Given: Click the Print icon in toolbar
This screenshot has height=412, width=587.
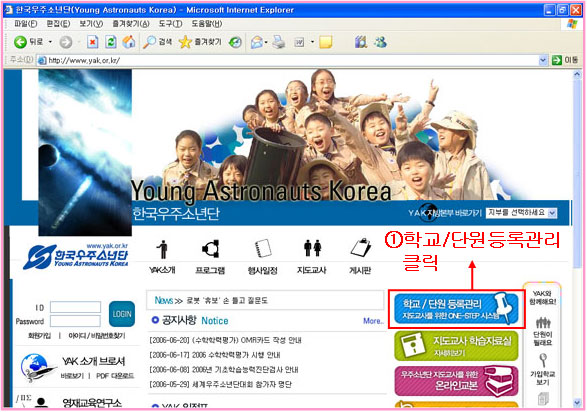Looking at the screenshot, I should tap(279, 42).
